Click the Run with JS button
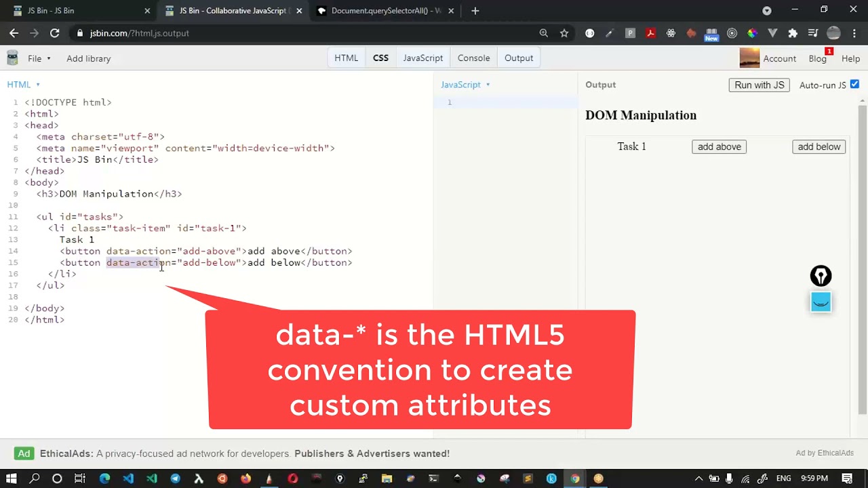868x488 pixels. click(759, 85)
